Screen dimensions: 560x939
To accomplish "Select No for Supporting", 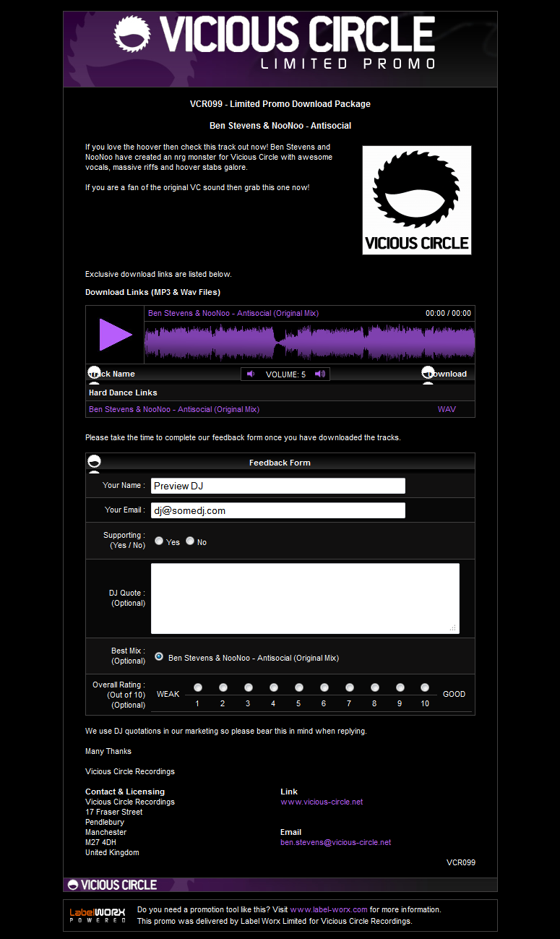I will 190,541.
